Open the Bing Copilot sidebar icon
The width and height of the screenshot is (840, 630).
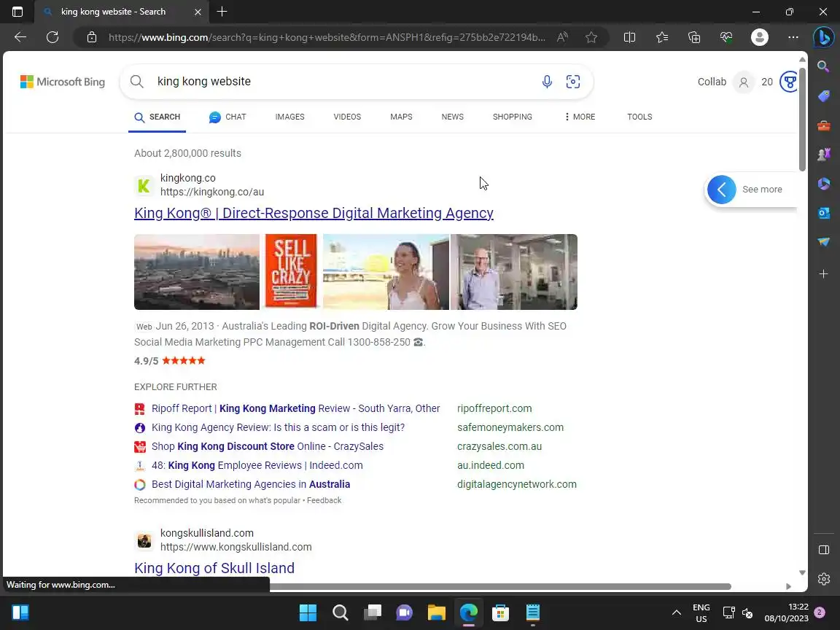click(823, 37)
